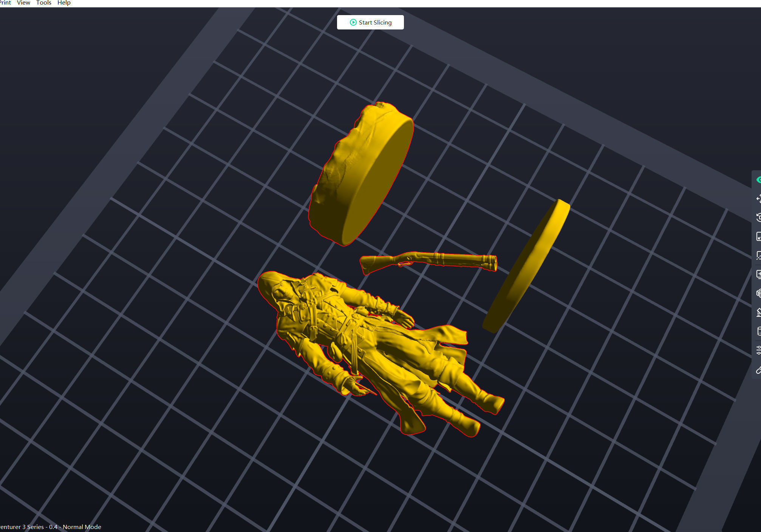Click the printer profile text in status bar

[x=51, y=527]
